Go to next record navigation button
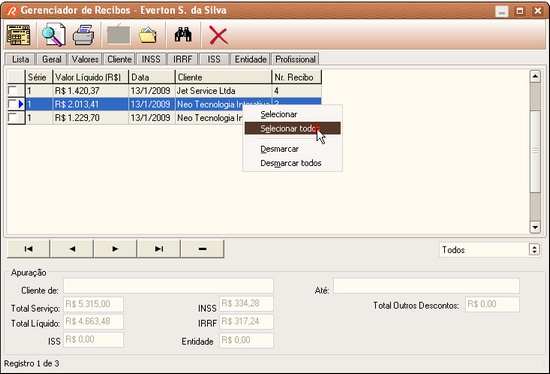 click(x=115, y=249)
